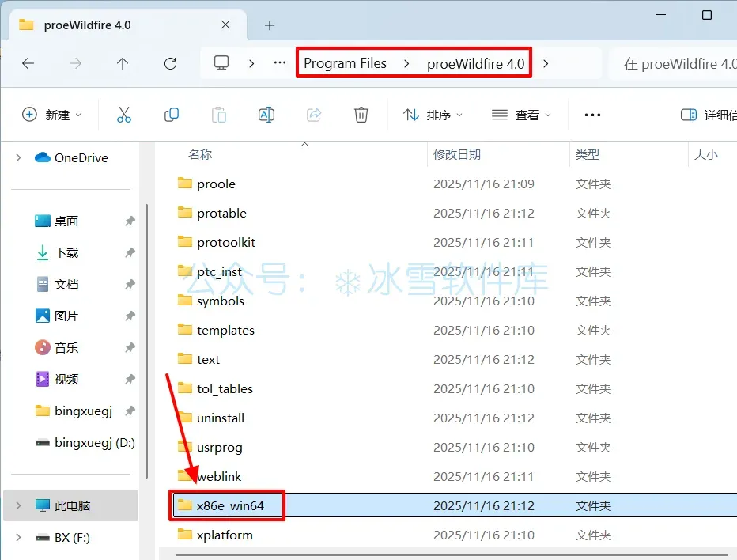Click the sidebar vertical scrollbar
737x560 pixels.
tap(146, 341)
